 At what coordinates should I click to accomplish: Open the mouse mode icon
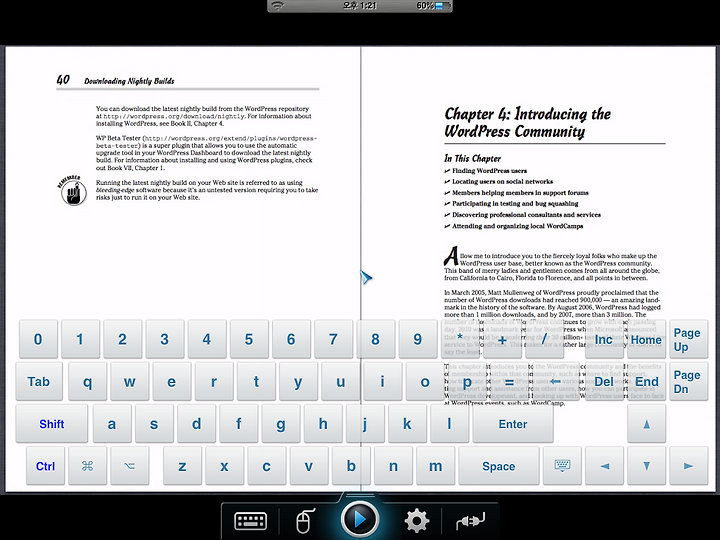coord(304,521)
